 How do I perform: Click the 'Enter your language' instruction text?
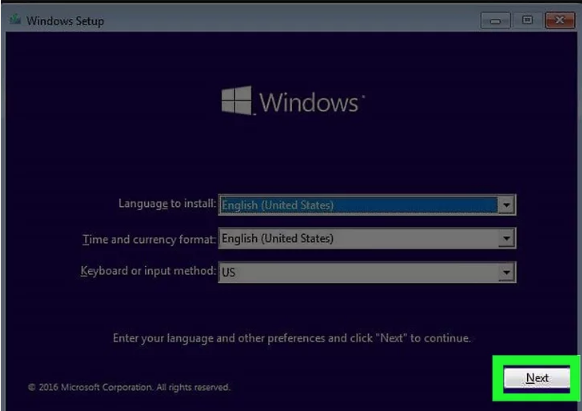click(292, 338)
